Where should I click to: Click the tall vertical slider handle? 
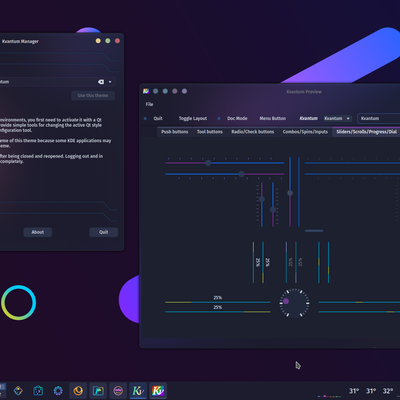[290, 193]
